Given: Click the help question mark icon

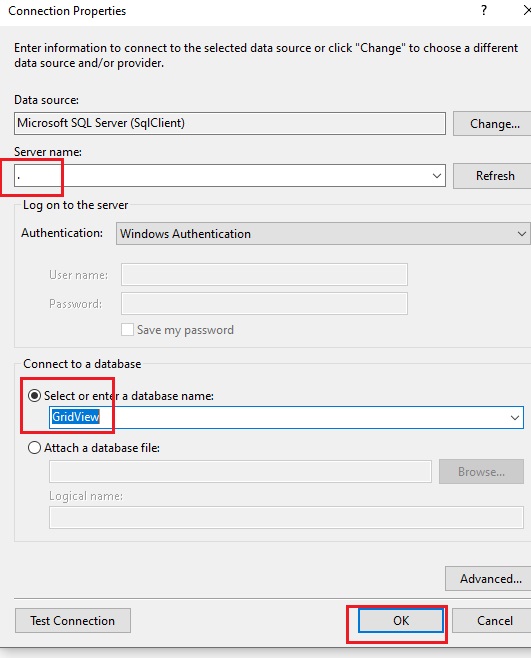Looking at the screenshot, I should 484,10.
